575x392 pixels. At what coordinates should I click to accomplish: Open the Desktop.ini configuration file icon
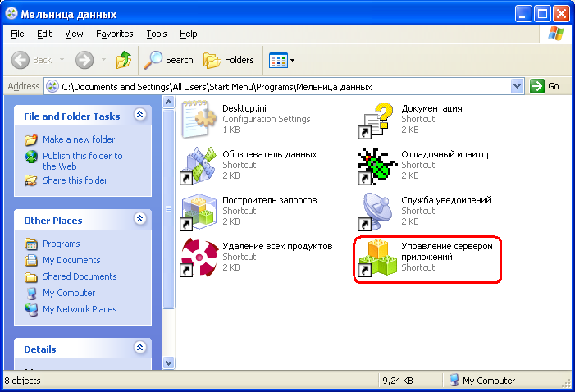click(197, 118)
